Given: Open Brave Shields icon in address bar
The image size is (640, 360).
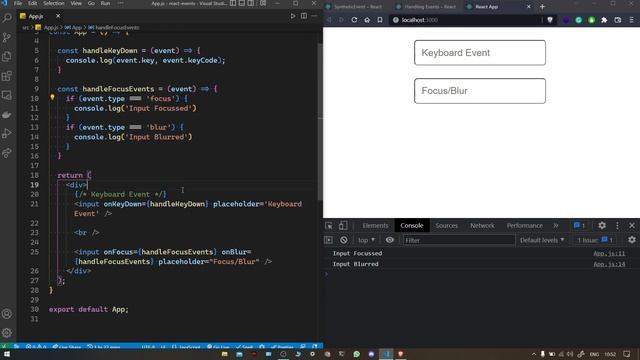Looking at the screenshot, I should [550, 20].
